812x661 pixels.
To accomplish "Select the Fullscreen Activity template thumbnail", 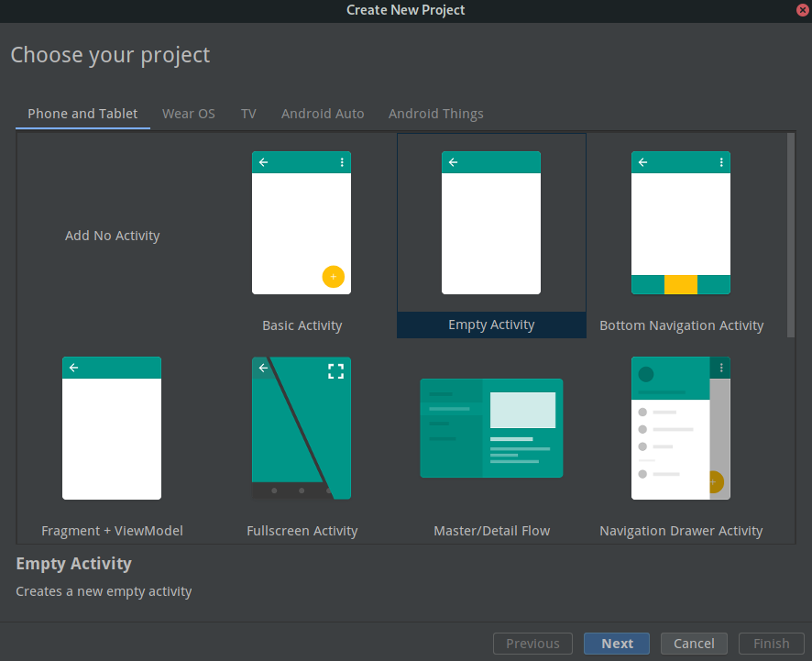I will pos(302,428).
